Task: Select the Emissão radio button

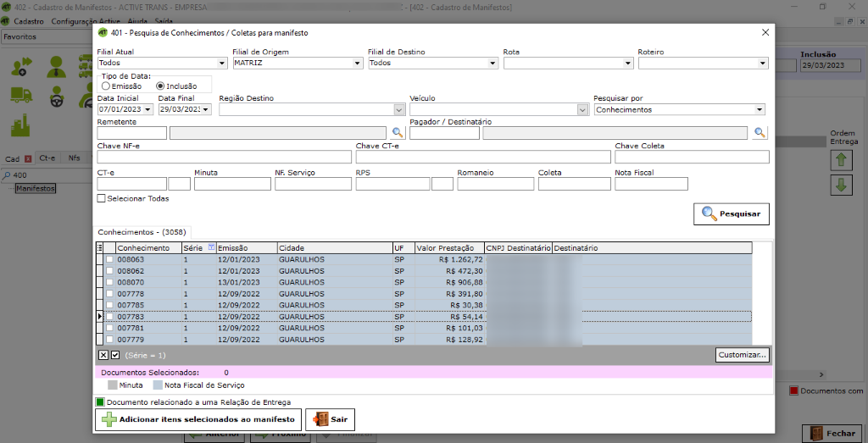Action: pos(106,86)
